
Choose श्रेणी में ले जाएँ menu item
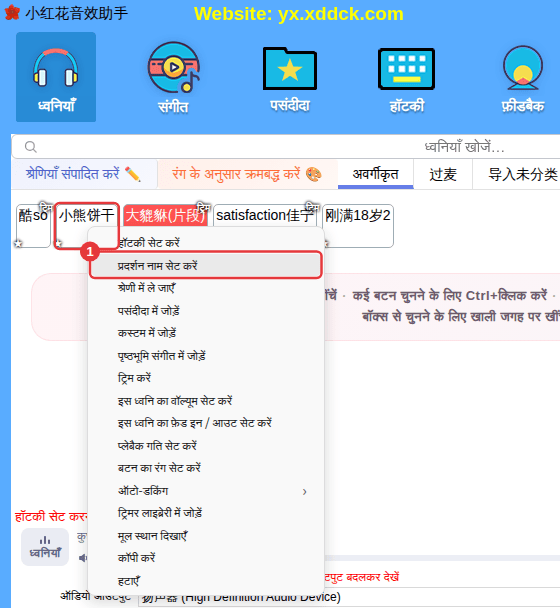click(206, 288)
